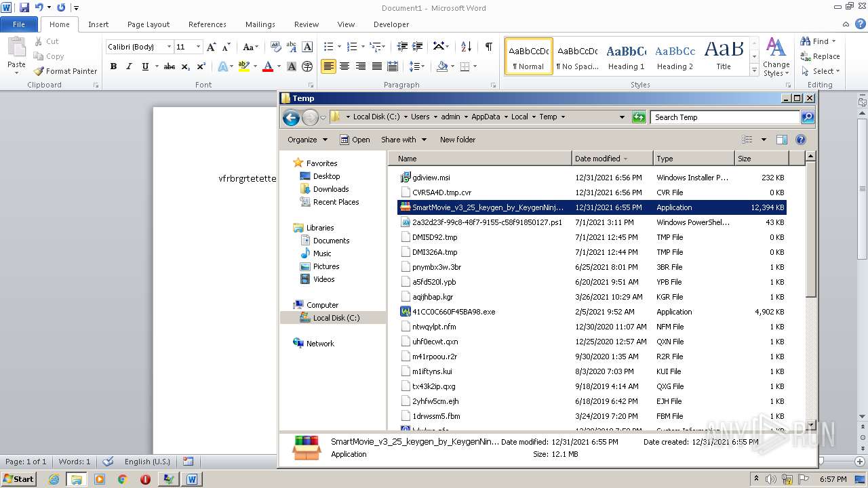Toggle Bold formatting in Word ribbon
This screenshot has height=488, width=868.
(113, 66)
